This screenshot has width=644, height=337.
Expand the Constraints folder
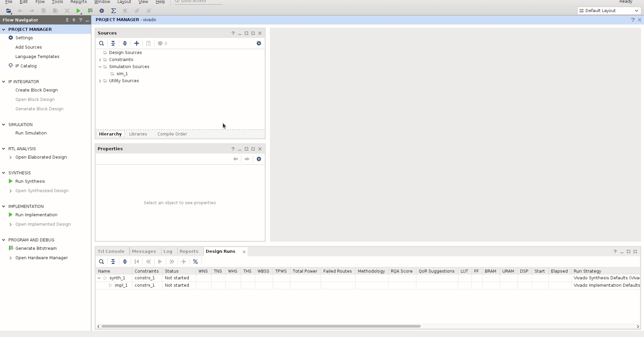(100, 60)
